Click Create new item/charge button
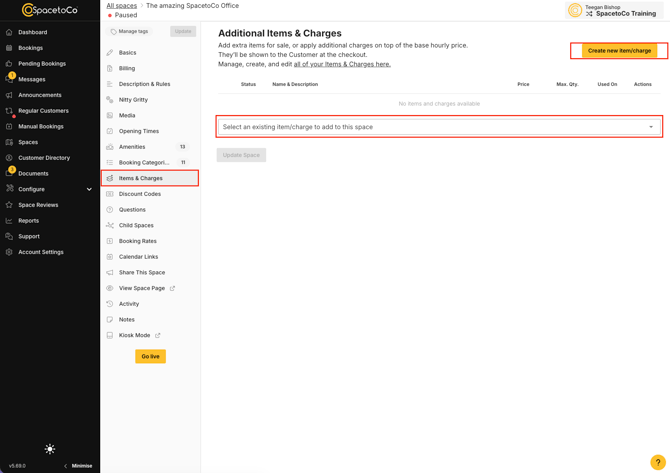Screen dimensions: 670x473 (x=619, y=50)
